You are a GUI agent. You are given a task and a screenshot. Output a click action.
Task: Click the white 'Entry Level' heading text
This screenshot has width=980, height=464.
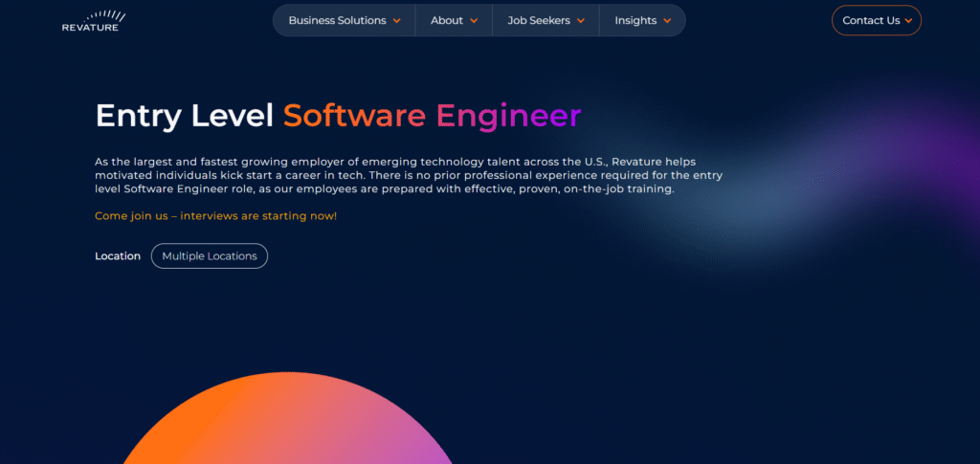point(185,116)
